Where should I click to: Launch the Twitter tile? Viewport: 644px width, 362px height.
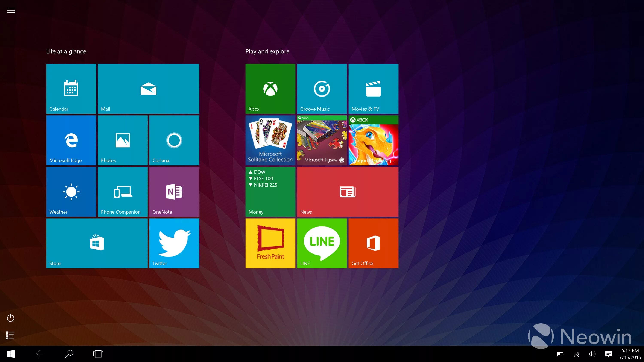[x=174, y=243]
